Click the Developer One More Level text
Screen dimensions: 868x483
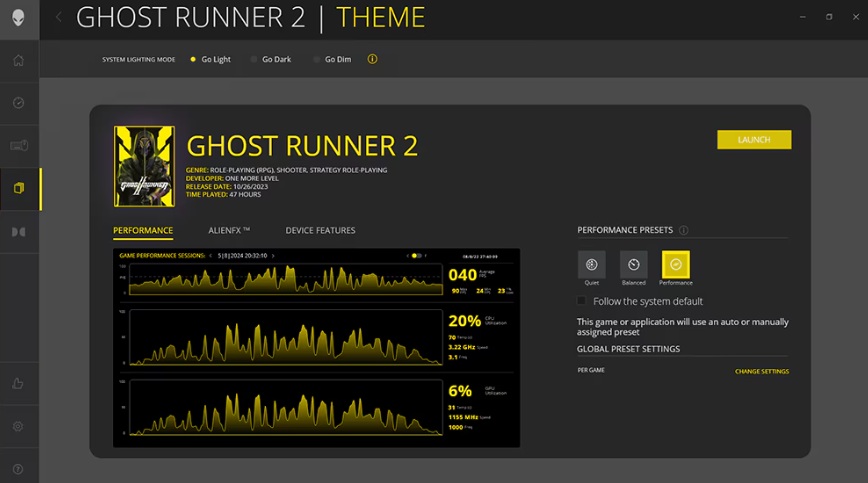pos(232,179)
